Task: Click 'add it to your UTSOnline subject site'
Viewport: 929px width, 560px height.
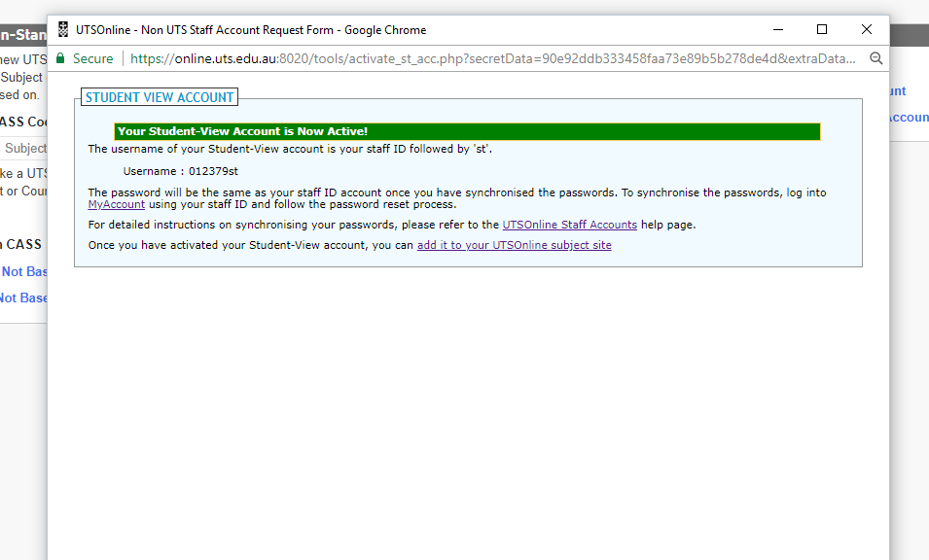Action: pyautogui.click(x=514, y=245)
